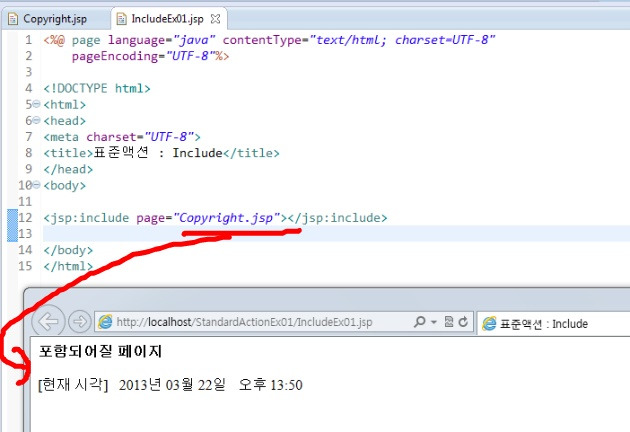Click the 현재 시각 date text in browser
Image resolution: width=630 pixels, height=432 pixels.
click(170, 385)
